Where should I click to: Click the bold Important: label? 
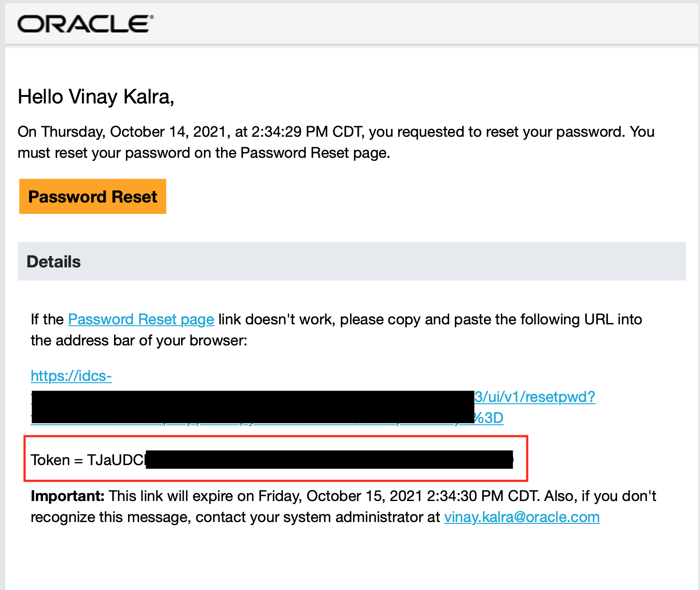[x=68, y=496]
